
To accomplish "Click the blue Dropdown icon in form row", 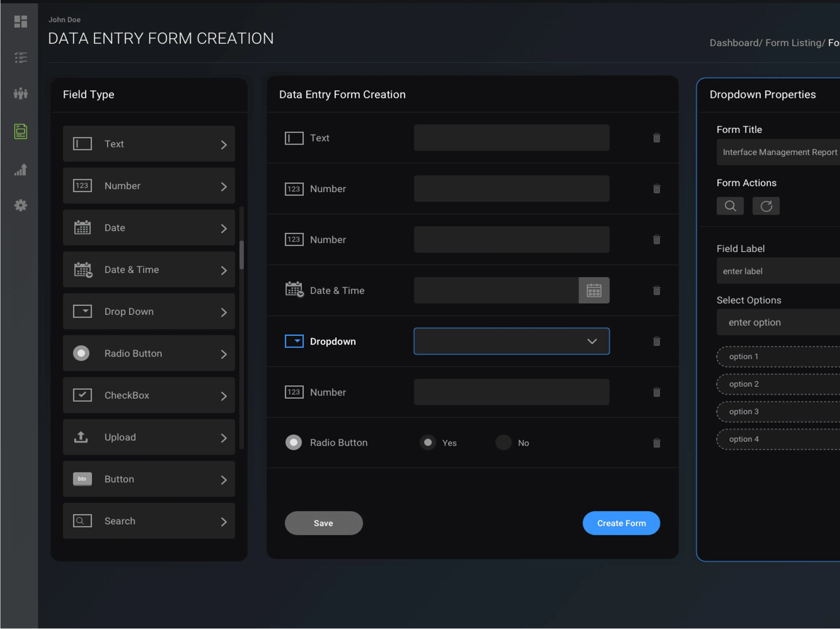I will (294, 341).
